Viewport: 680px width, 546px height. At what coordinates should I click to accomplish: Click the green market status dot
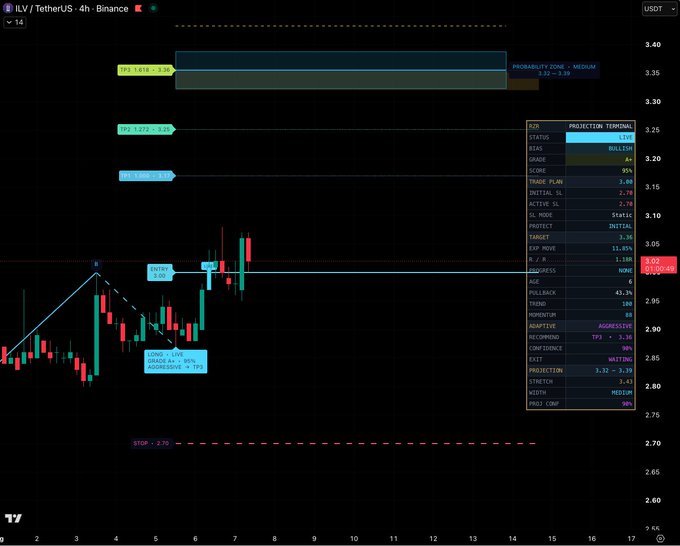153,8
